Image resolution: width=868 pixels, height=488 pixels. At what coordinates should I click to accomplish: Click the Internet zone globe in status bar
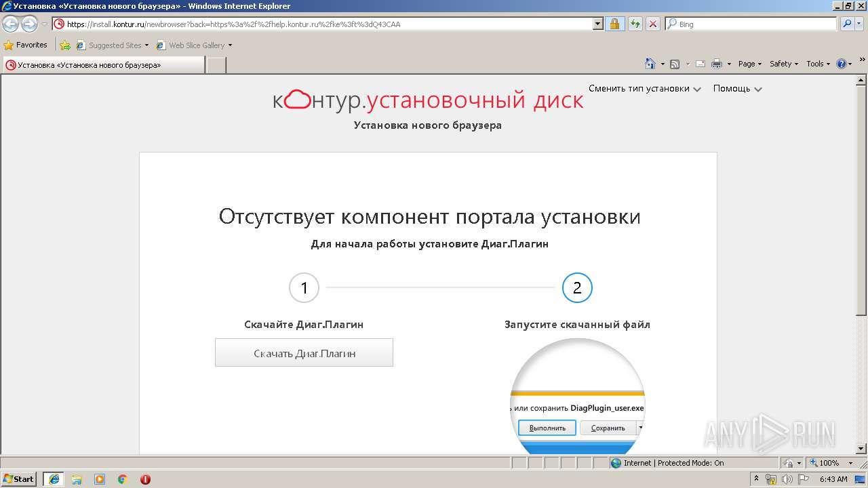(616, 463)
